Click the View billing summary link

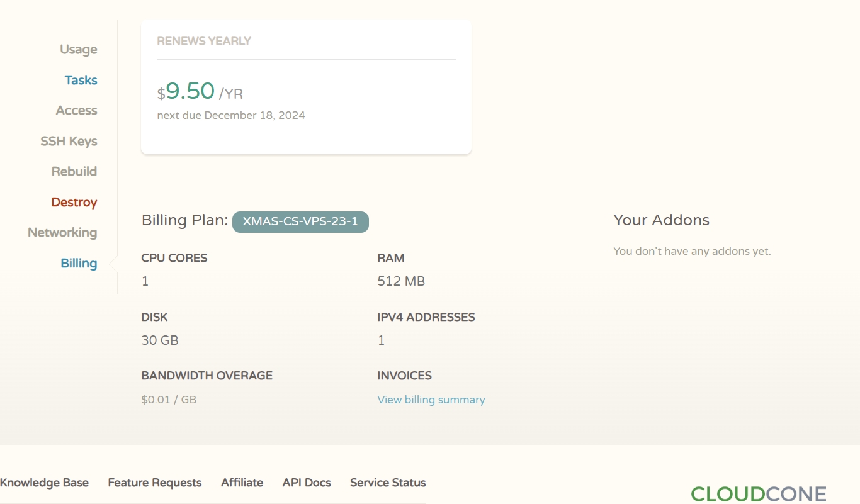pos(431,400)
